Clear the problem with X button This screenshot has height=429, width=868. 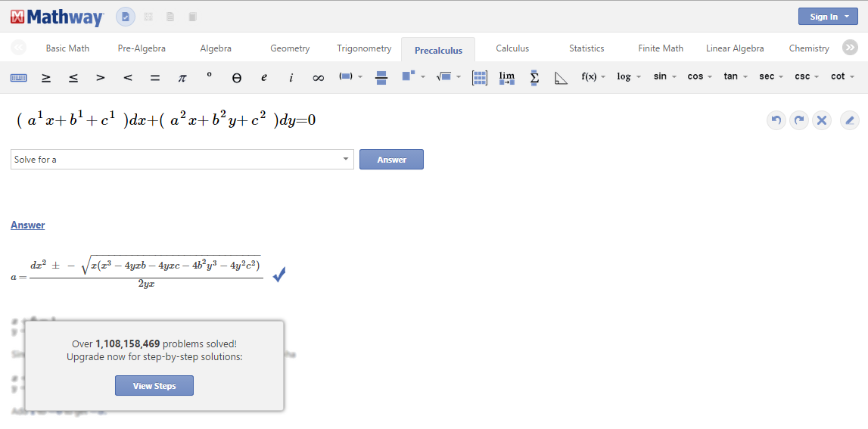pos(822,120)
